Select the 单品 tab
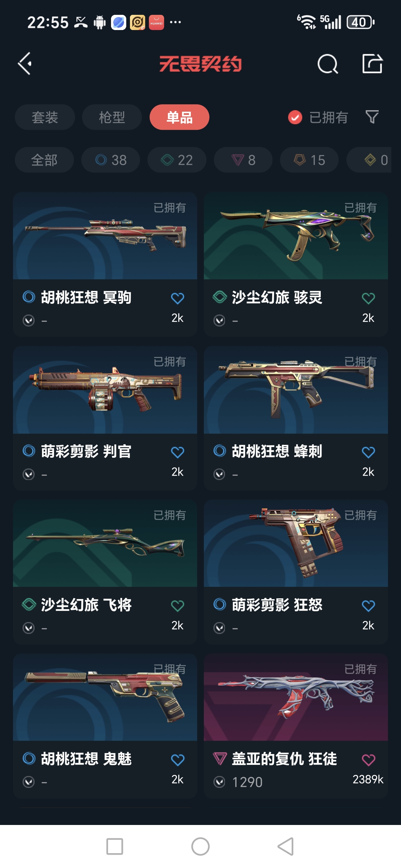 click(179, 117)
